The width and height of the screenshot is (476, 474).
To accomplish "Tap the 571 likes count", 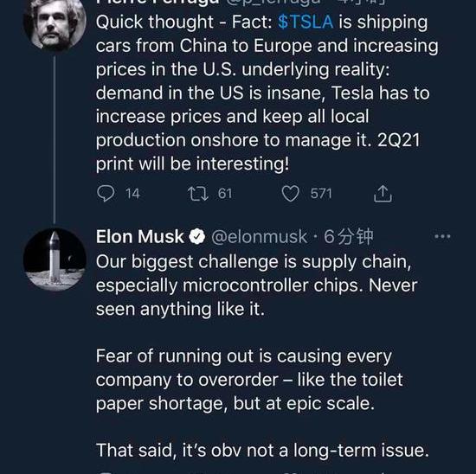I will click(321, 194).
